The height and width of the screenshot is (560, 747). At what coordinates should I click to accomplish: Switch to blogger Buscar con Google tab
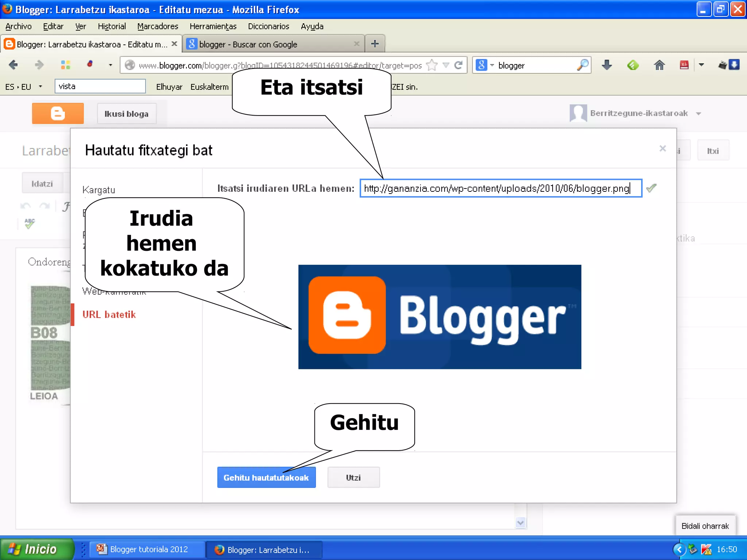(x=274, y=44)
